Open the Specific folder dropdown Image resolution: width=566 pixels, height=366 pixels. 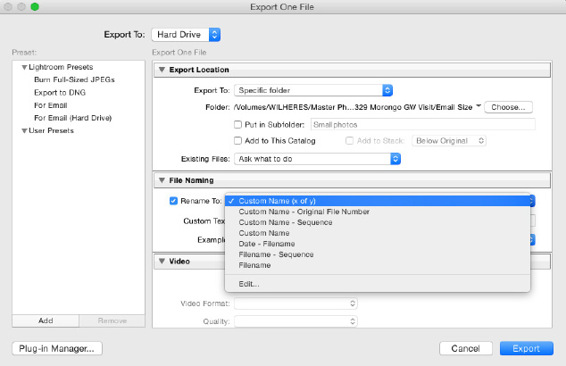coord(313,90)
